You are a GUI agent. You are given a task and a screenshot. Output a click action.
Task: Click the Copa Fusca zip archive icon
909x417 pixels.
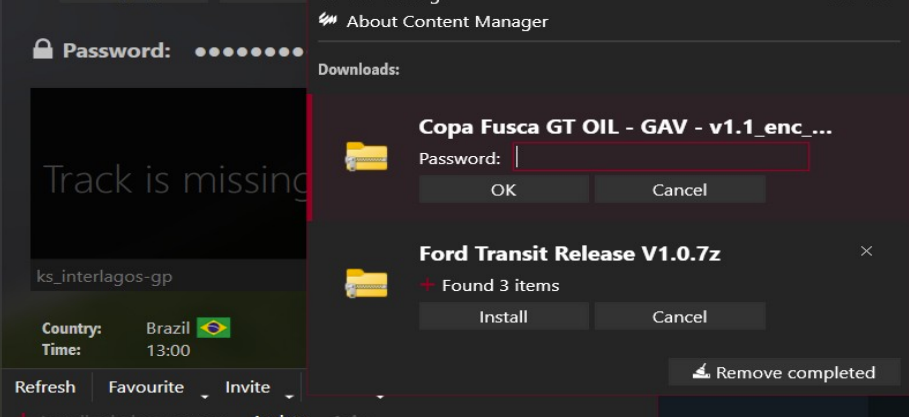pyautogui.click(x=366, y=156)
